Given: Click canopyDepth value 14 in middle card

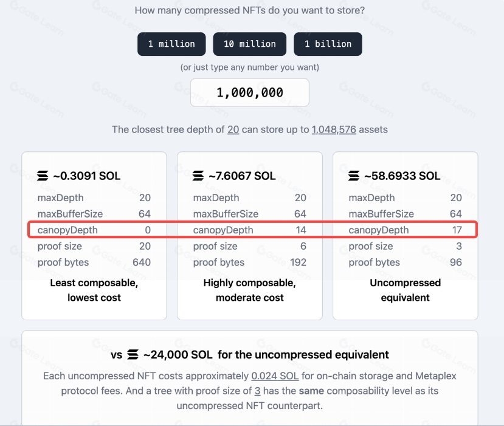Looking at the screenshot, I should pyautogui.click(x=301, y=230).
